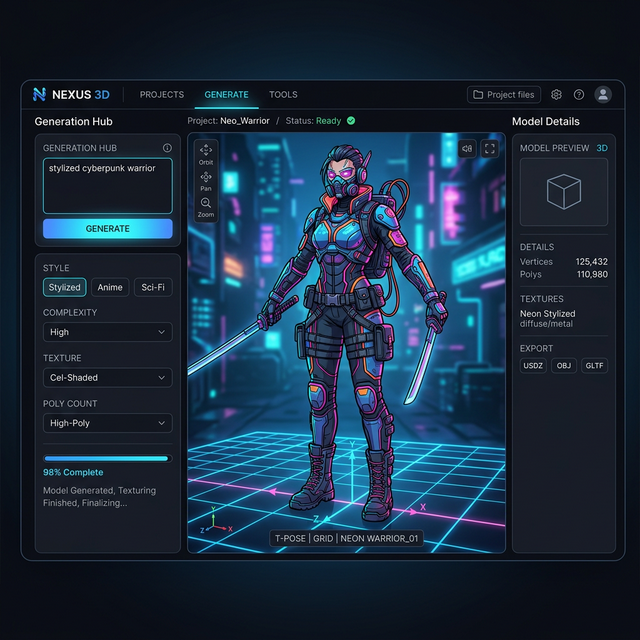Viewport: 640px width, 640px height.
Task: Click the Vertices value 125,432
Action: click(591, 262)
